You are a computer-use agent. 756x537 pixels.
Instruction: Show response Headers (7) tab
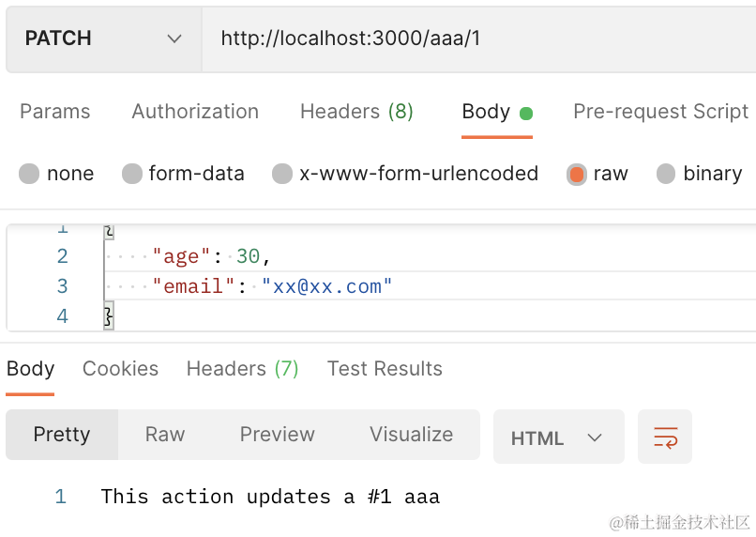click(x=242, y=369)
